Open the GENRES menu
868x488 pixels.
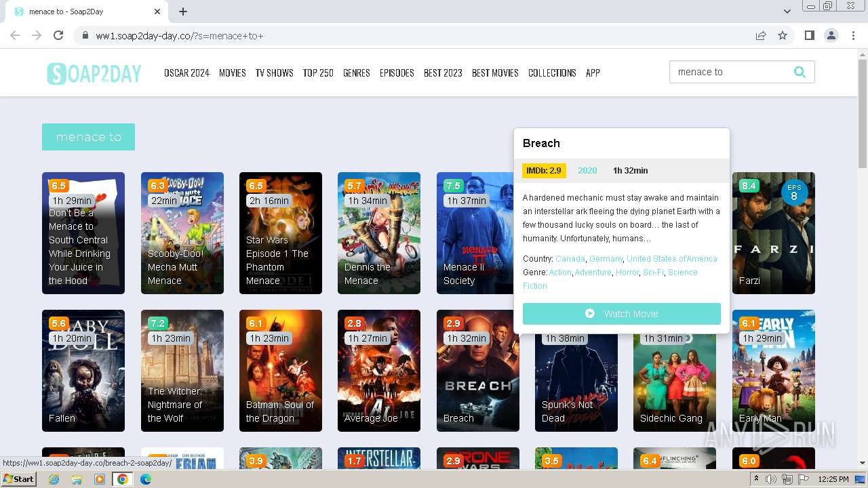point(356,73)
